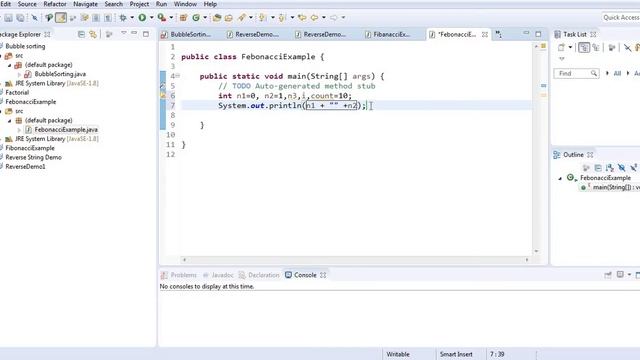Click New Java Package icon
Image resolution: width=640 pixels, height=360 pixels.
point(183,18)
